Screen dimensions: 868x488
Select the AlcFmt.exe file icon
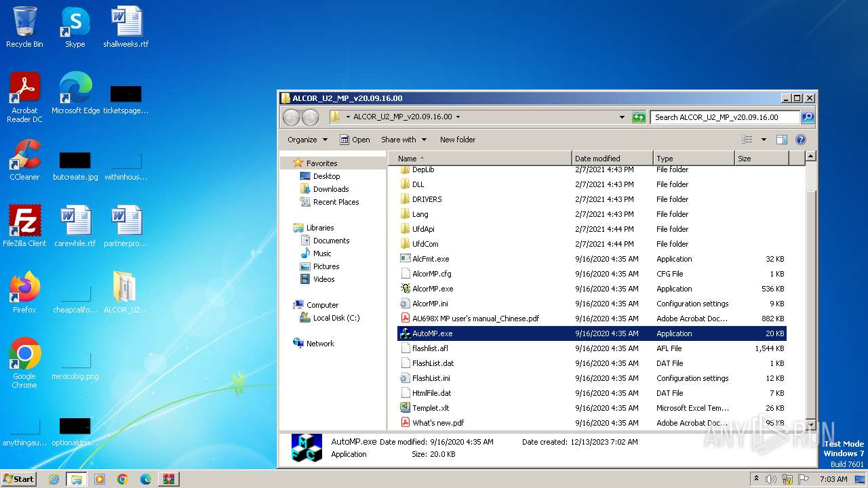coord(406,259)
